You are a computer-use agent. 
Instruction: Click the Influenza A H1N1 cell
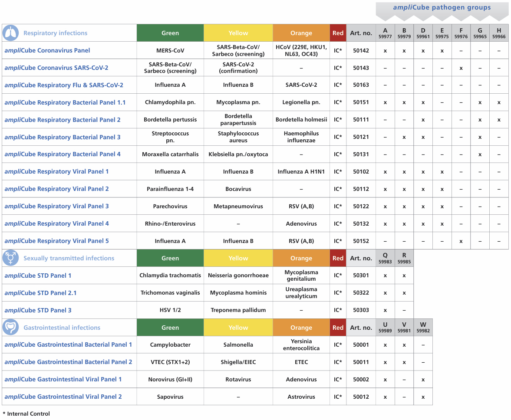pos(301,171)
